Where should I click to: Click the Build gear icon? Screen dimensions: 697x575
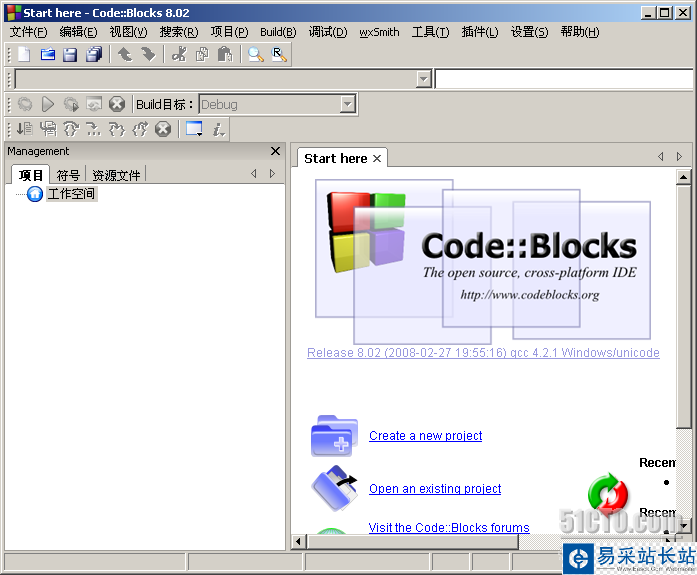[x=25, y=104]
